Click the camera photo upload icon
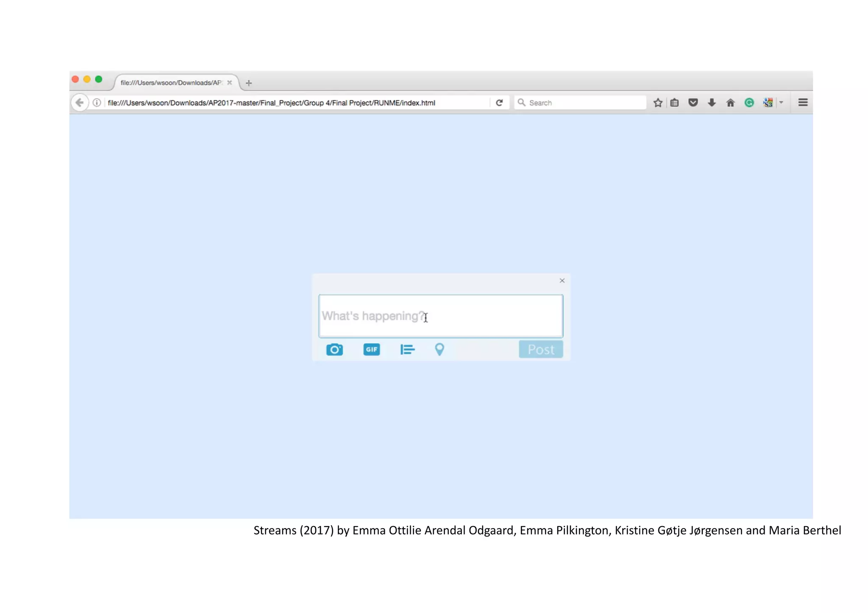The image size is (868, 613). coord(334,349)
